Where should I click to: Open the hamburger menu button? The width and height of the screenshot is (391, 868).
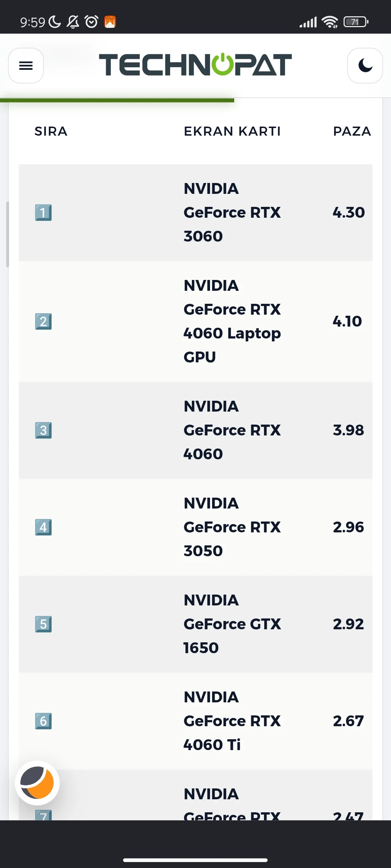[x=26, y=65]
